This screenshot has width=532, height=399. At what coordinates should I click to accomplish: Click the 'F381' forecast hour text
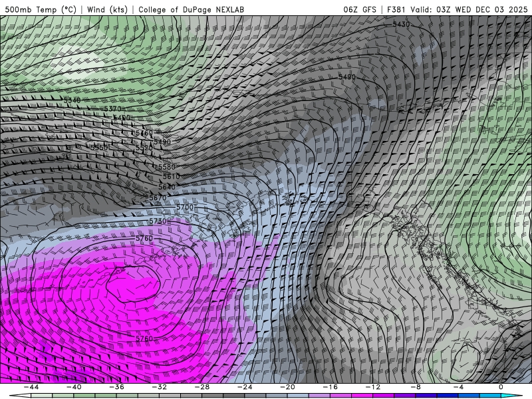coord(396,9)
